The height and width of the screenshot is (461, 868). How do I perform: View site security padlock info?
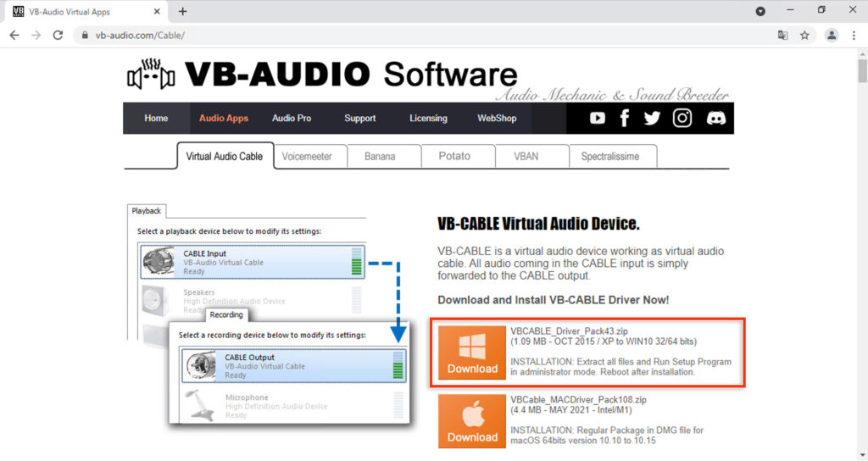coord(85,35)
